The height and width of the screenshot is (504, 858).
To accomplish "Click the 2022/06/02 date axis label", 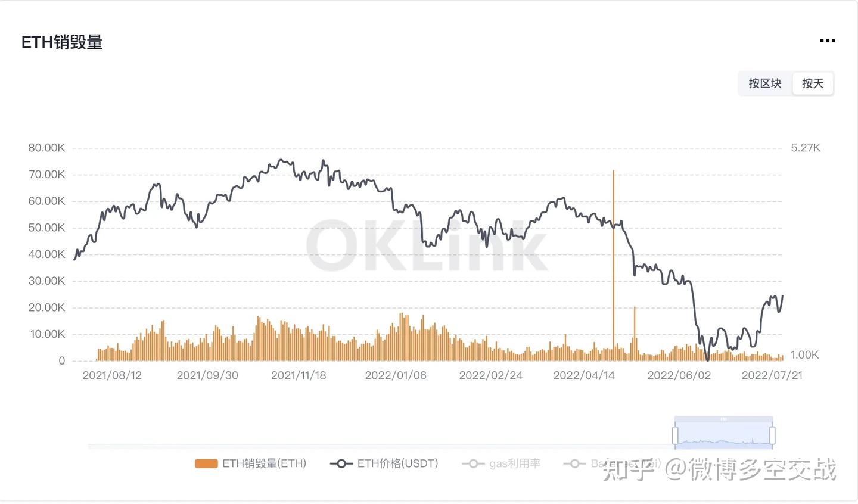I will pyautogui.click(x=679, y=375).
